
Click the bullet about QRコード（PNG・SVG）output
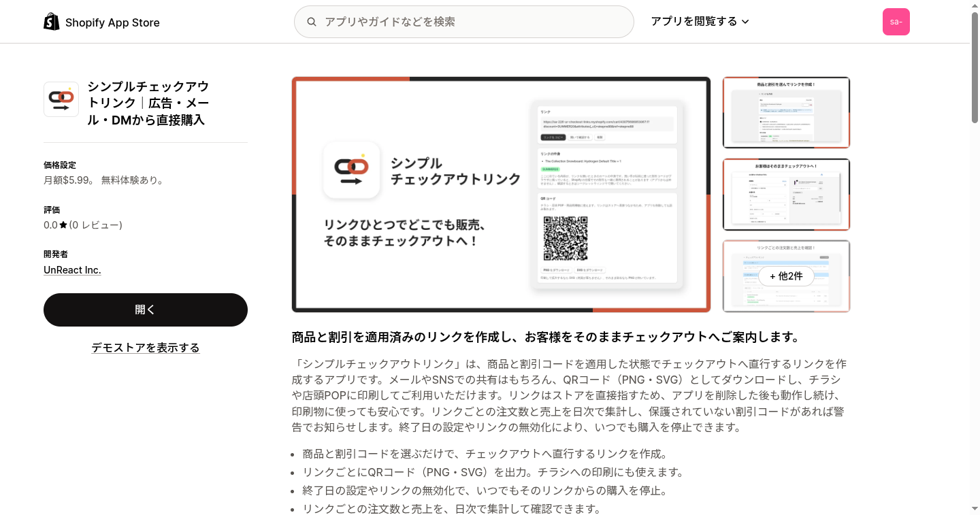click(493, 472)
